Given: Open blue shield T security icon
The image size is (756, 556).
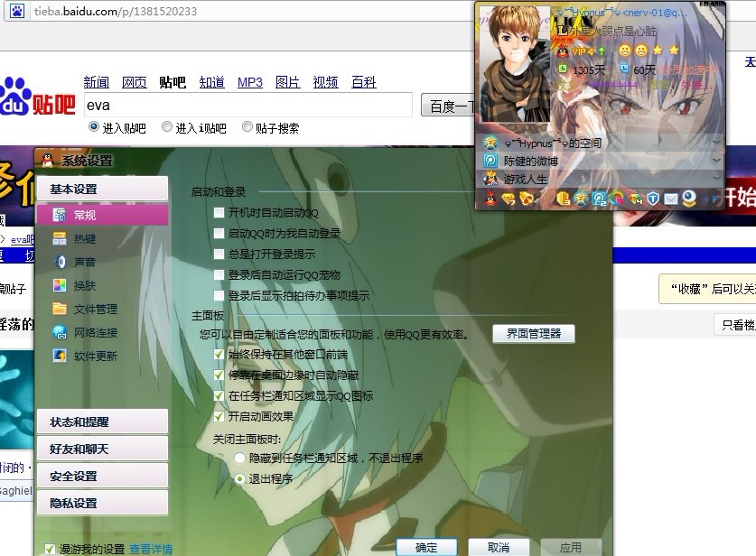Looking at the screenshot, I should tap(653, 198).
